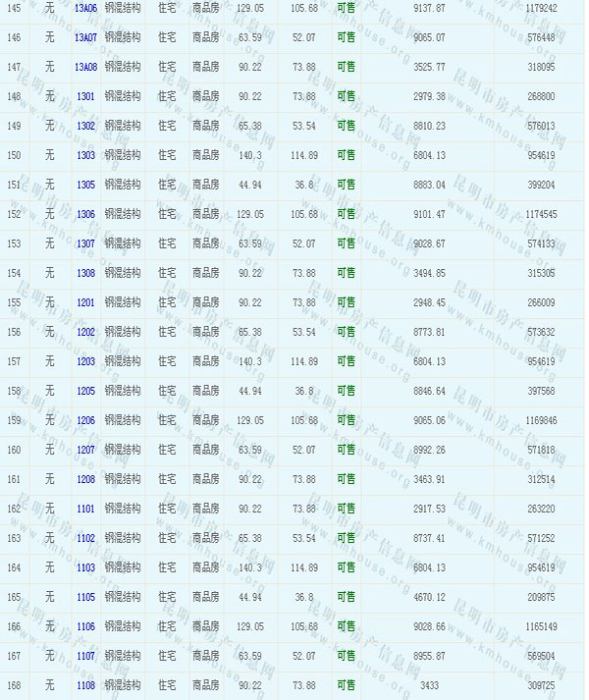589x700 pixels.
Task: Click room 1106 link
Action: [x=85, y=626]
